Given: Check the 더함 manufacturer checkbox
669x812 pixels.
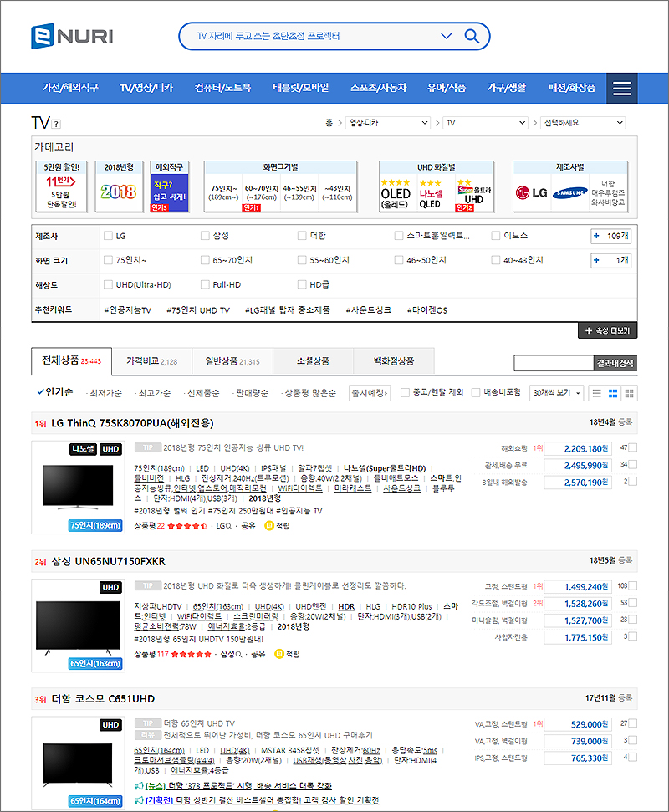Looking at the screenshot, I should (302, 236).
